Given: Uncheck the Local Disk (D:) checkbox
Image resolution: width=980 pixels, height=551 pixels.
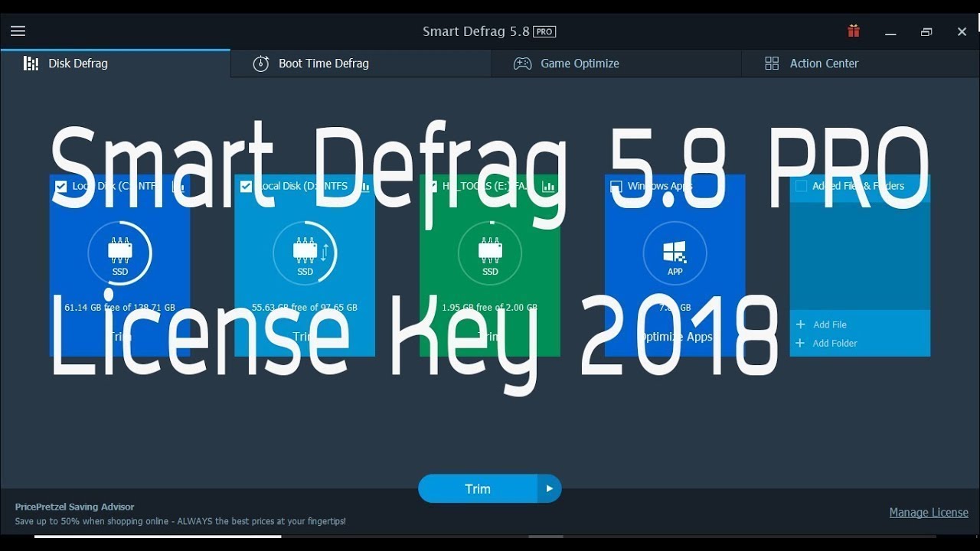Looking at the screenshot, I should tap(246, 186).
